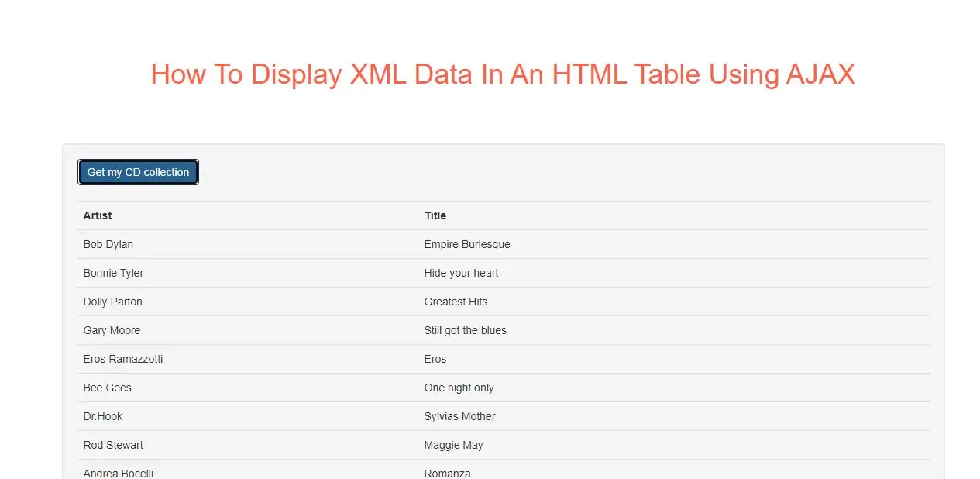
Task: Select the Bob Dylan table row
Action: pyautogui.click(x=108, y=244)
